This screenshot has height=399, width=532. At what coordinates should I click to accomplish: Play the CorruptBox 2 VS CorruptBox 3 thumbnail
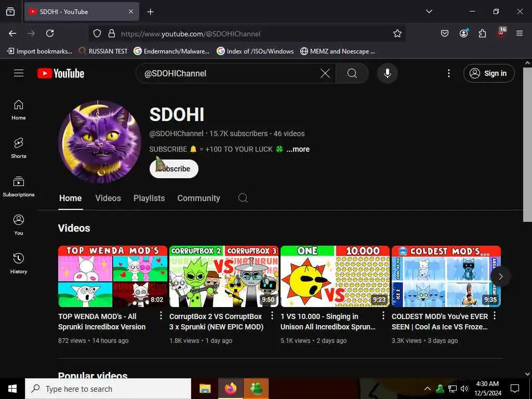pyautogui.click(x=224, y=276)
